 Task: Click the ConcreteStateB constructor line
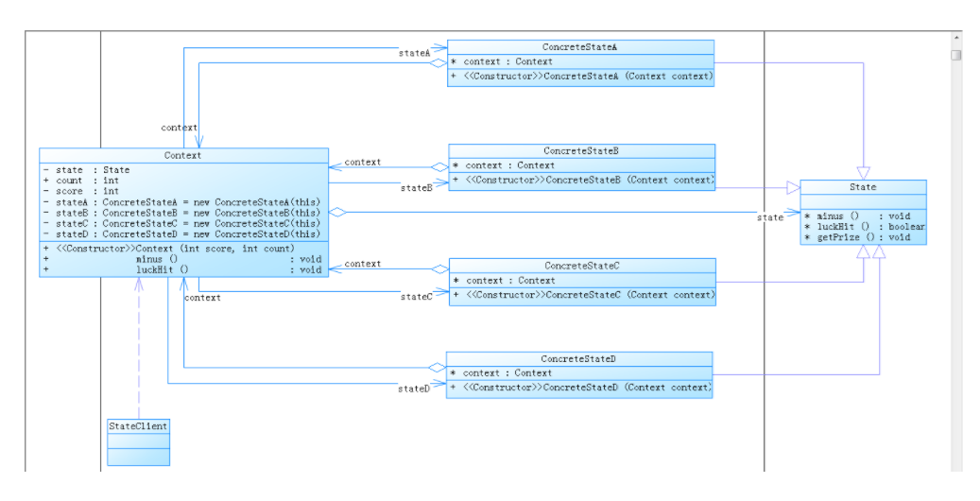coord(582,181)
